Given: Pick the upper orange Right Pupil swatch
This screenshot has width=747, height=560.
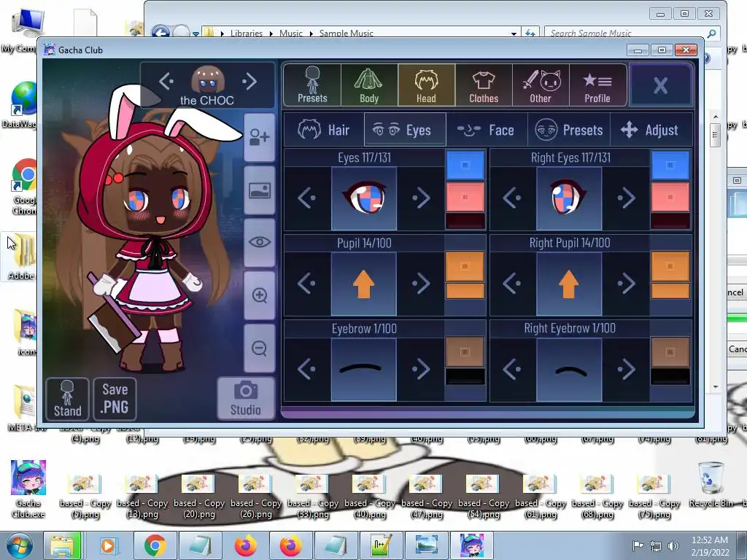Looking at the screenshot, I should point(670,266).
